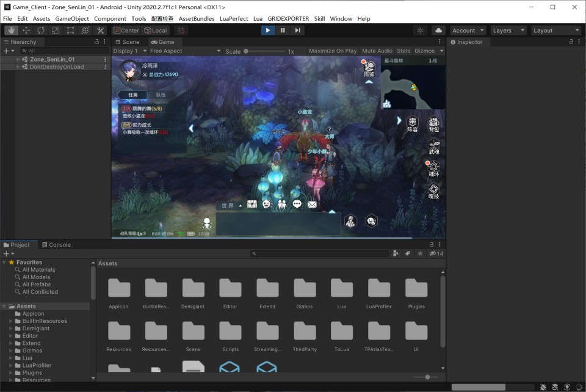586x392 pixels.
Task: Select the Rotate tool
Action: [41, 30]
